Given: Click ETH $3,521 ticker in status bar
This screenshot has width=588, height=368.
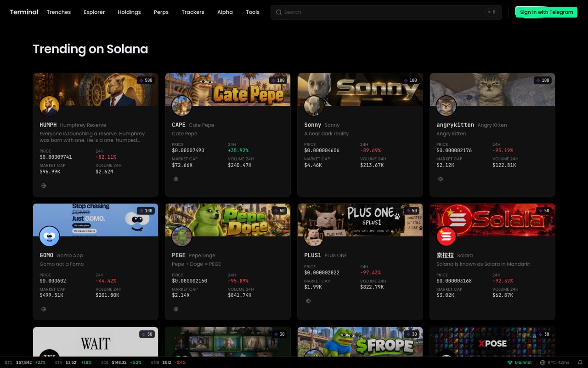Looking at the screenshot, I should [73, 362].
